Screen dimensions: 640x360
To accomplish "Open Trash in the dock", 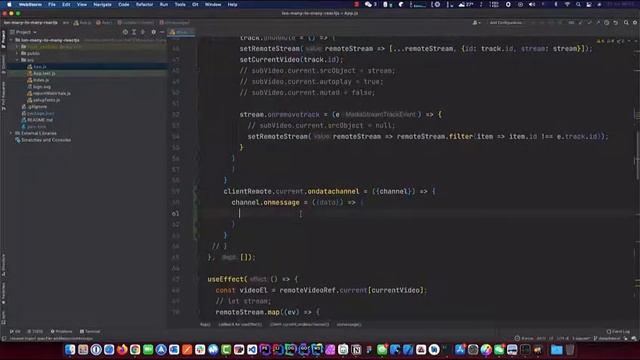I will tap(570, 349).
